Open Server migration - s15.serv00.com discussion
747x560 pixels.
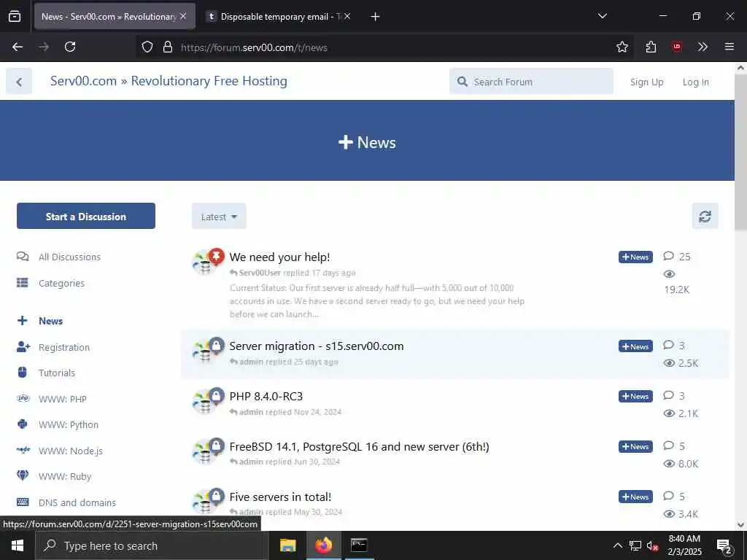(317, 346)
